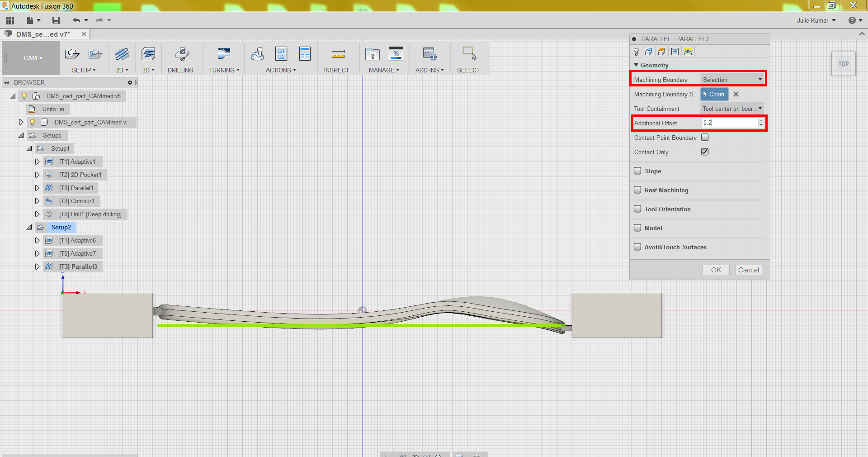Open the Tool Library icon
868x457 pixels.
pos(372,54)
